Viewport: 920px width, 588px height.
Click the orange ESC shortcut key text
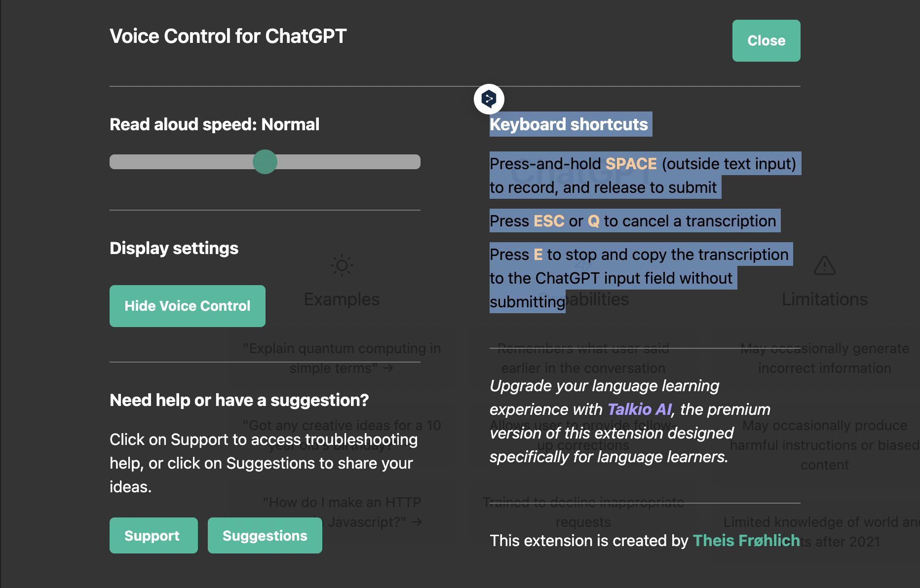(549, 221)
